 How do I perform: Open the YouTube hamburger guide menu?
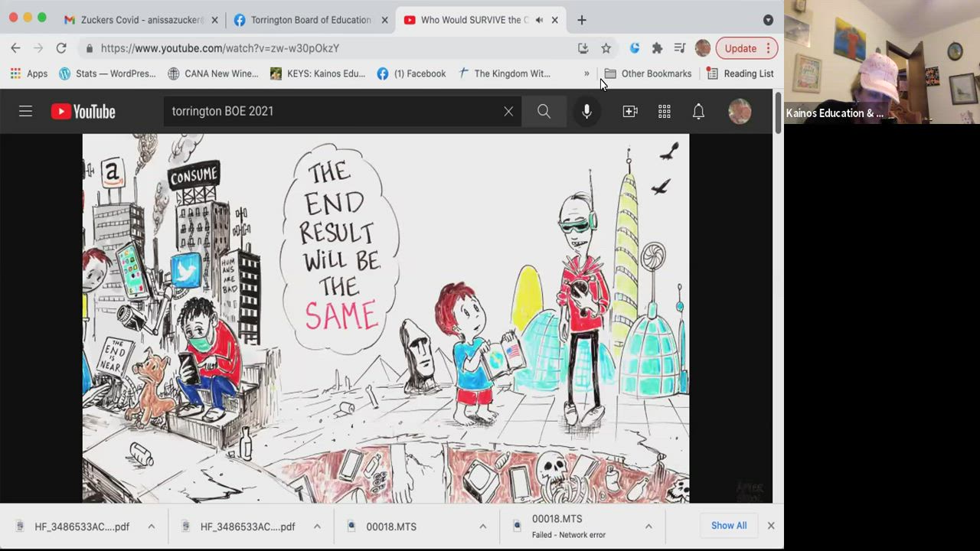coord(25,112)
